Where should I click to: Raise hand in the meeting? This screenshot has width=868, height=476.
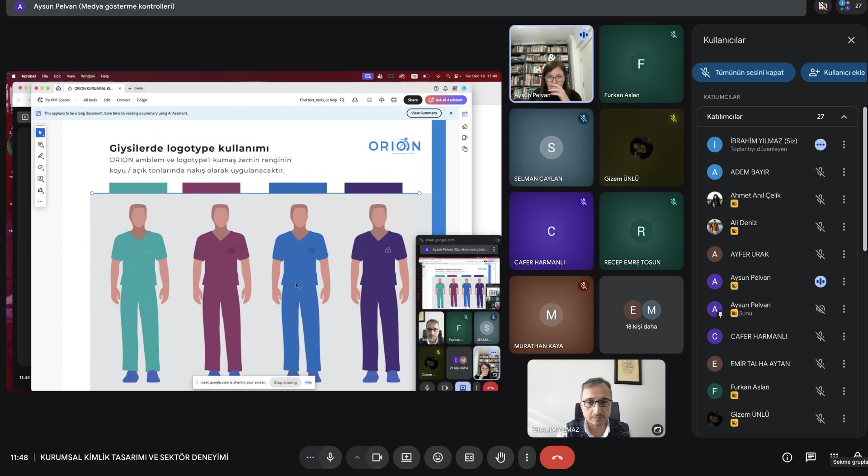(x=500, y=457)
